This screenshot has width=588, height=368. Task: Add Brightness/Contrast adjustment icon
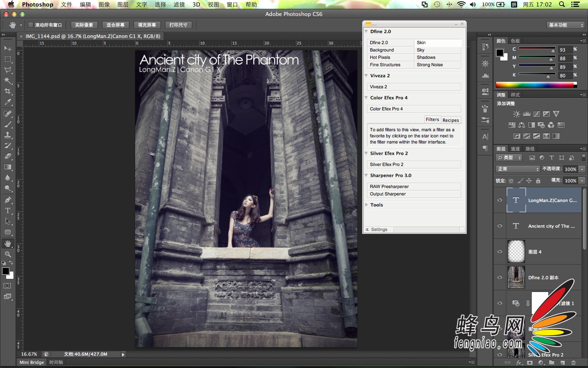pos(517,114)
